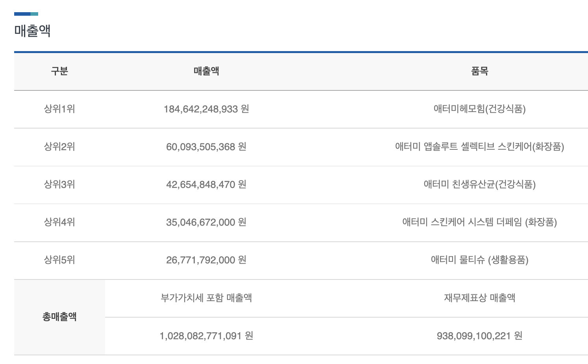Click the 상위3위 row label

pos(59,184)
